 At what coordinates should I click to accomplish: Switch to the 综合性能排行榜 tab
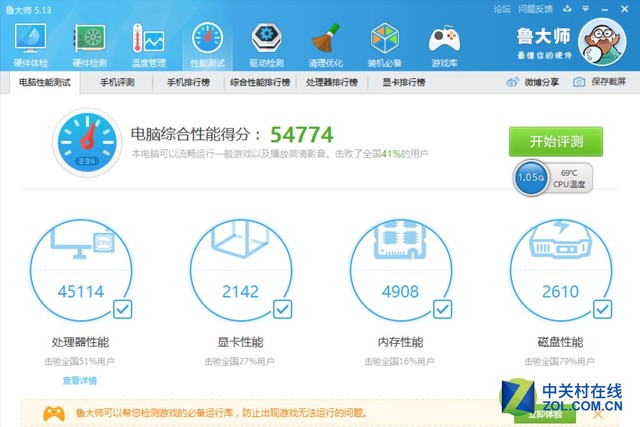260,82
